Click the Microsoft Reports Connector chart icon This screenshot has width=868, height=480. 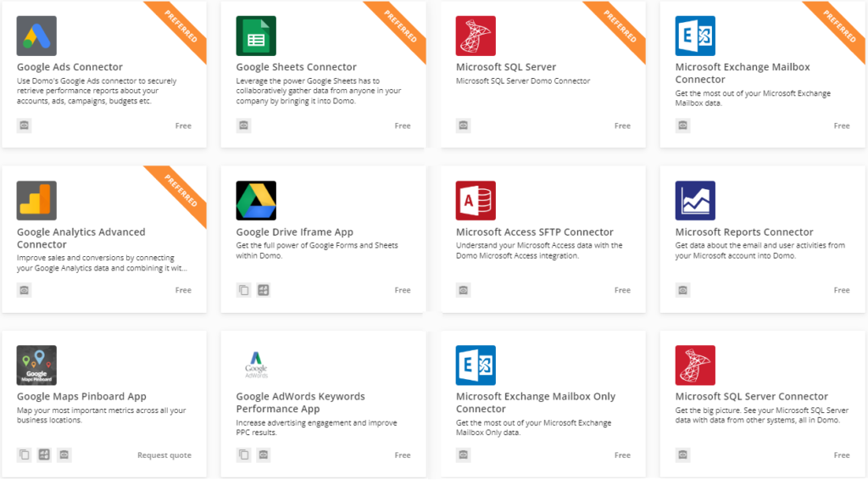pyautogui.click(x=695, y=201)
